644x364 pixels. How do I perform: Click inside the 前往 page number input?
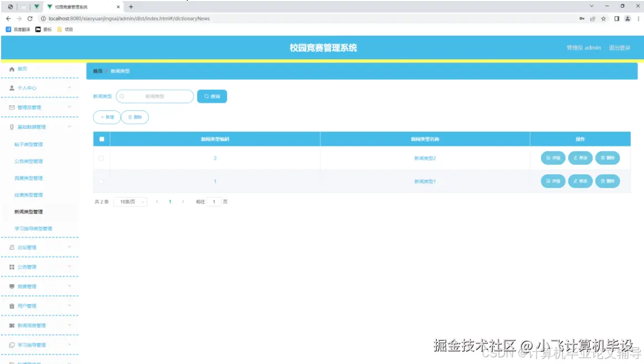pos(213,202)
